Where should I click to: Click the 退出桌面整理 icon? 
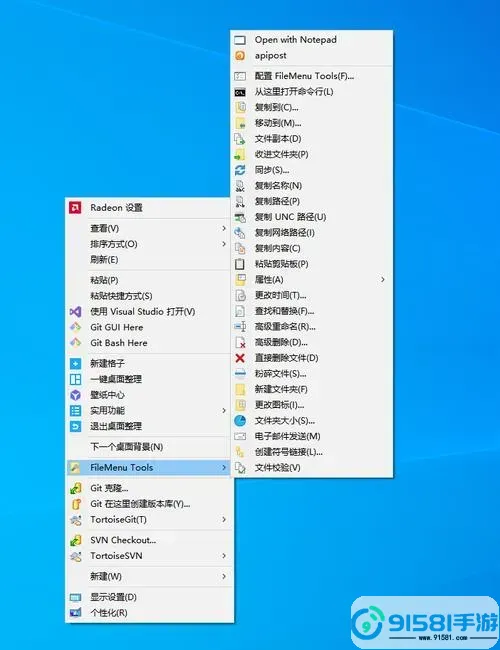click(75, 426)
